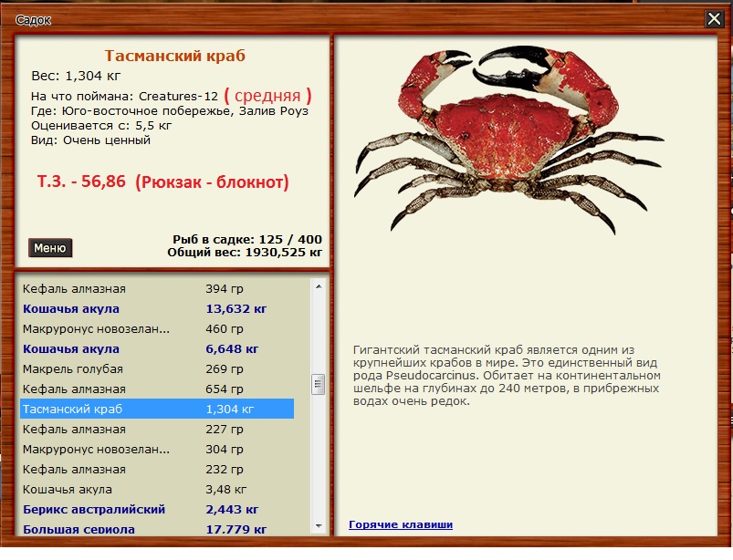
Task: Click the scroll down arrow in fish list
Action: tap(318, 526)
